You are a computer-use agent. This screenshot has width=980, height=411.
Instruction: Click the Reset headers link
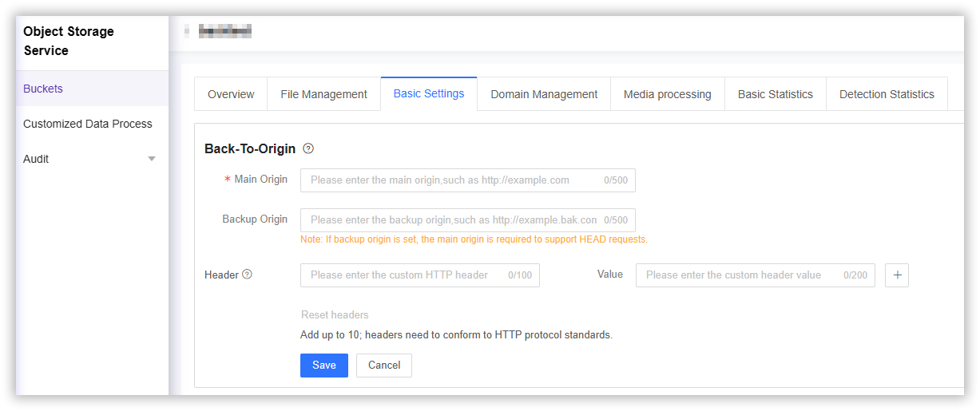click(x=335, y=314)
